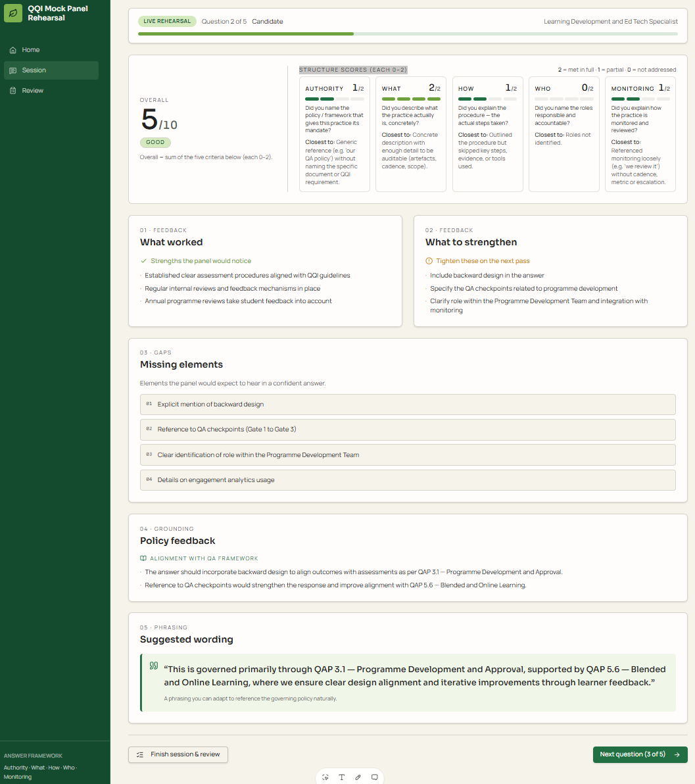Select the text tool in the floating toolbar
Viewport: 695px width, 784px height.
pyautogui.click(x=341, y=777)
